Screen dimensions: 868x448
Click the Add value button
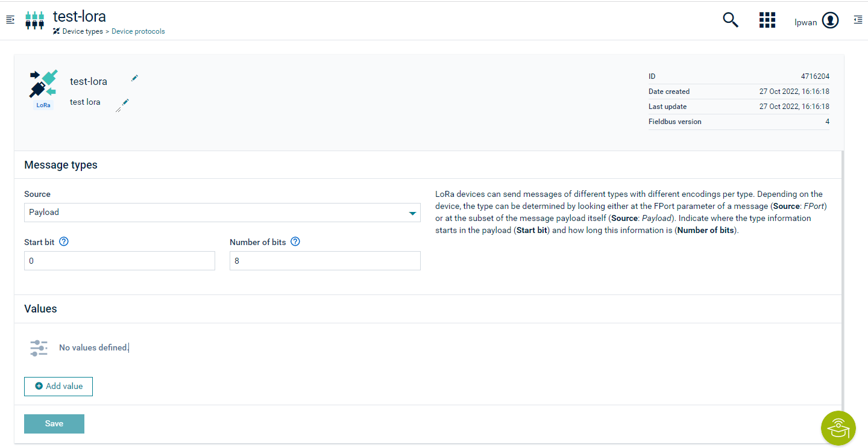58,386
